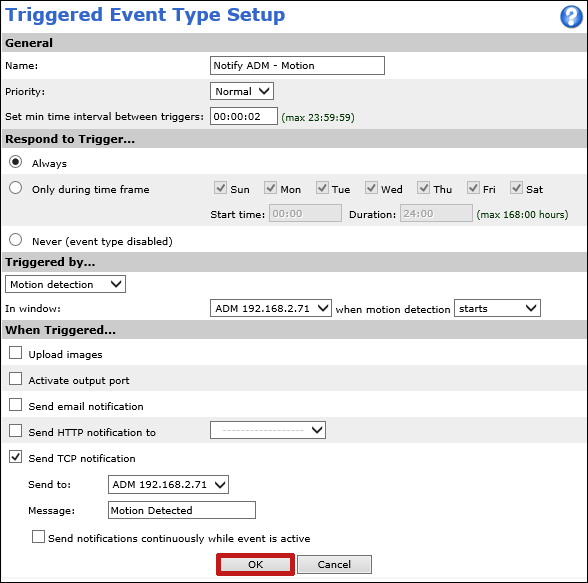
Task: Select the Always radio button
Action: click(x=15, y=162)
